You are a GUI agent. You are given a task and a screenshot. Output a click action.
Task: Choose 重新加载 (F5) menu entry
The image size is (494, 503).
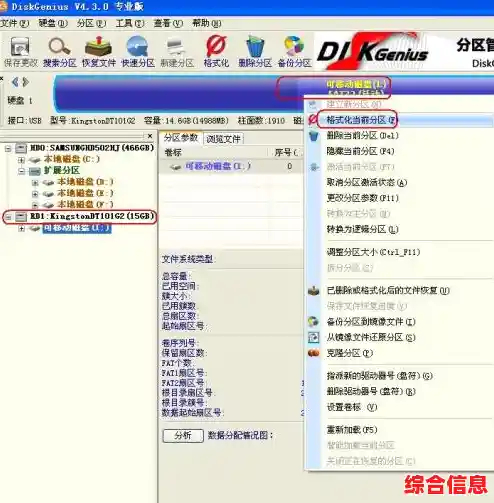click(352, 430)
